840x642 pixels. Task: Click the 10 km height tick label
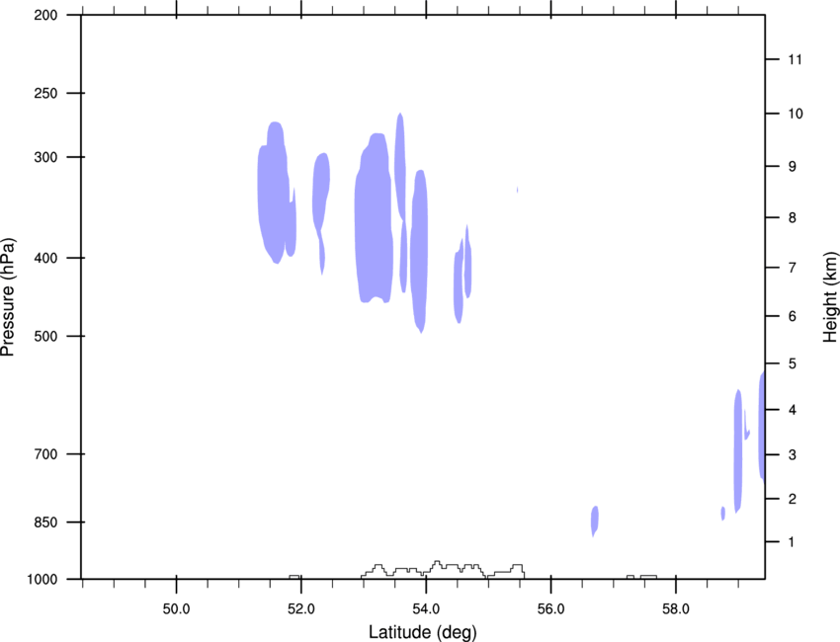(796, 114)
